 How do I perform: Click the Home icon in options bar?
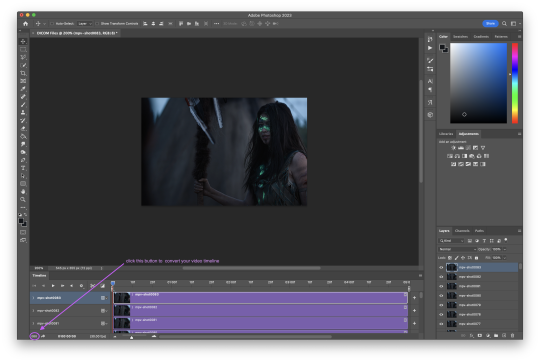click(25, 23)
